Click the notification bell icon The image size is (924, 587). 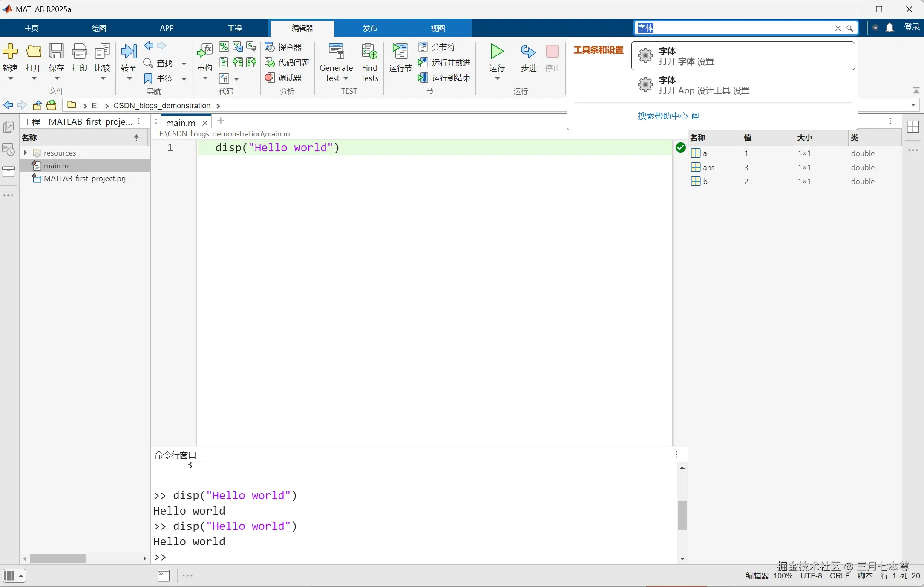point(889,28)
